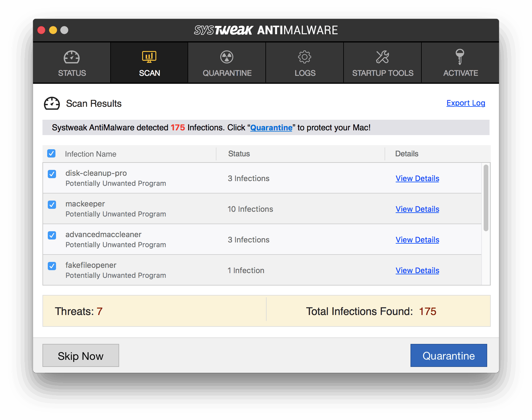Click the Details column header

407,154
